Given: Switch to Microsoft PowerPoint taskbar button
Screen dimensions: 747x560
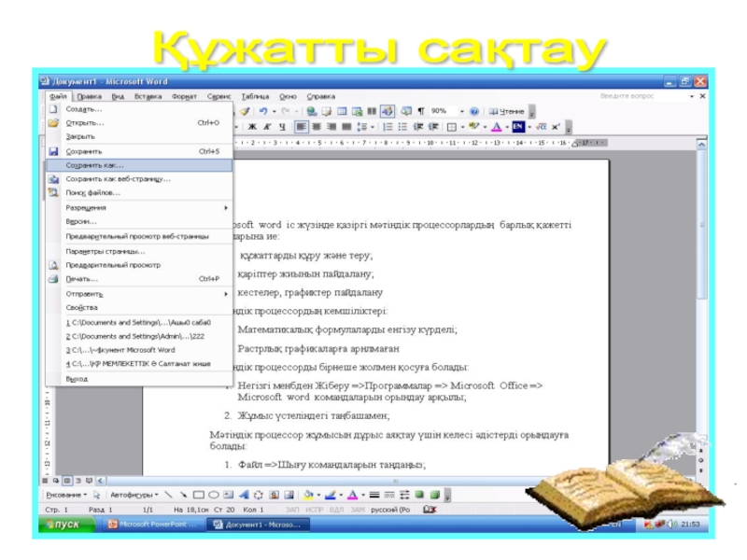Looking at the screenshot, I should coord(153,525).
